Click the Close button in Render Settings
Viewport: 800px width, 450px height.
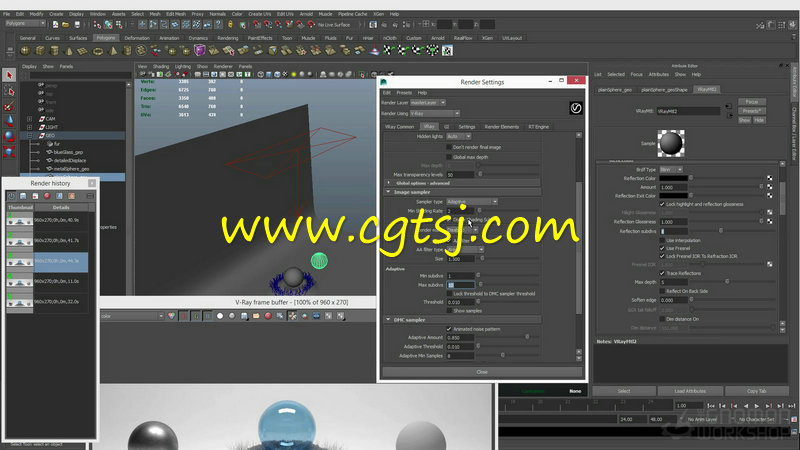[x=482, y=372]
